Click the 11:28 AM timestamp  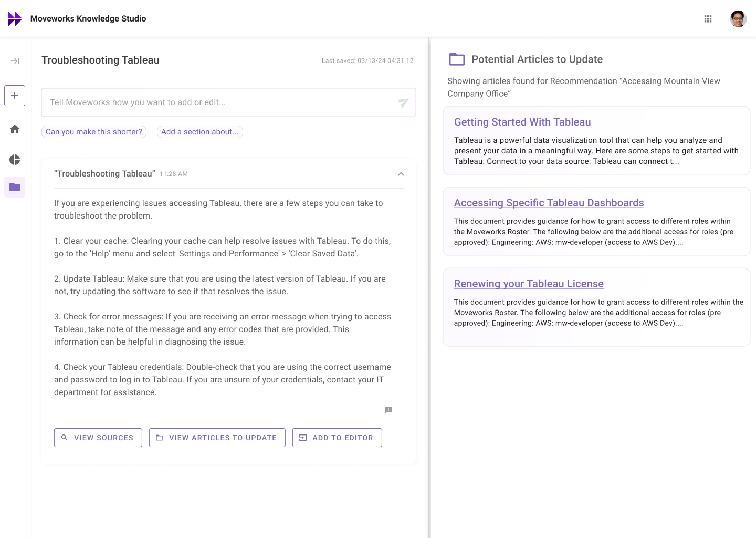174,174
